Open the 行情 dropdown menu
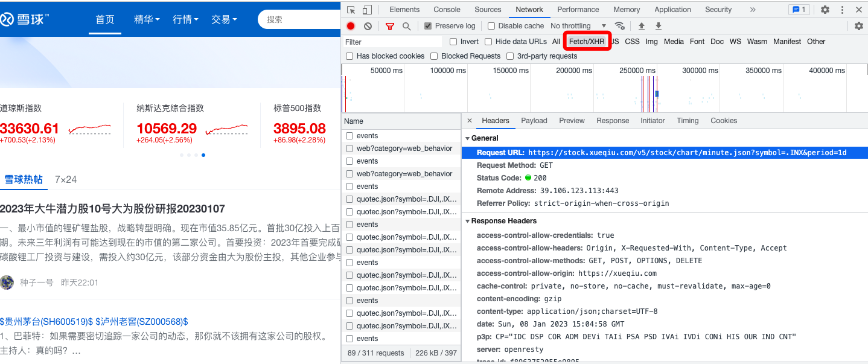This screenshot has height=364, width=868. pos(185,19)
